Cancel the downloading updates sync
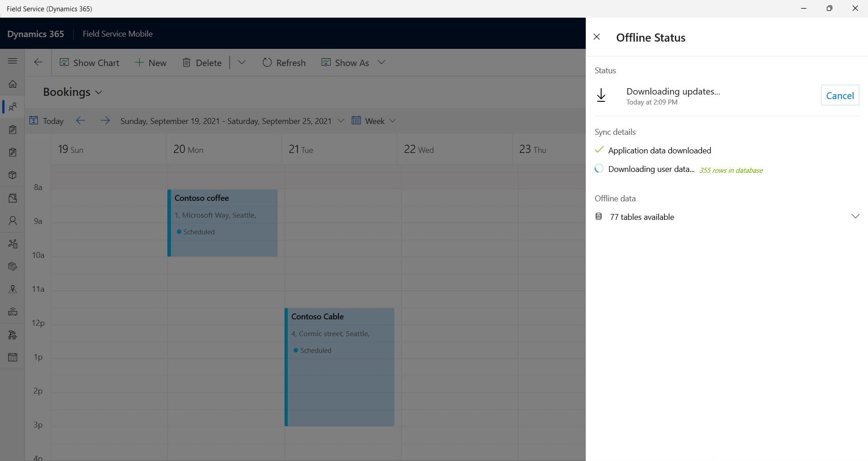Screen dimensions: 868x461 tap(840, 95)
